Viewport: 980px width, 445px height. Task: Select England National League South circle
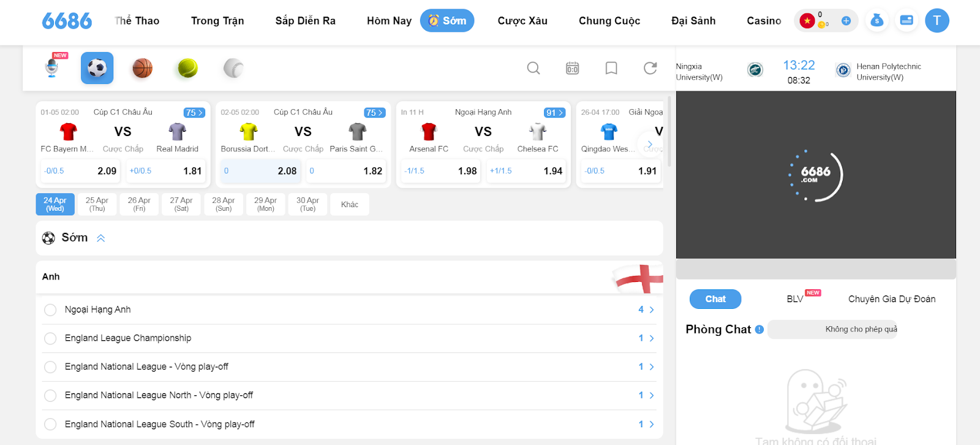(50, 424)
